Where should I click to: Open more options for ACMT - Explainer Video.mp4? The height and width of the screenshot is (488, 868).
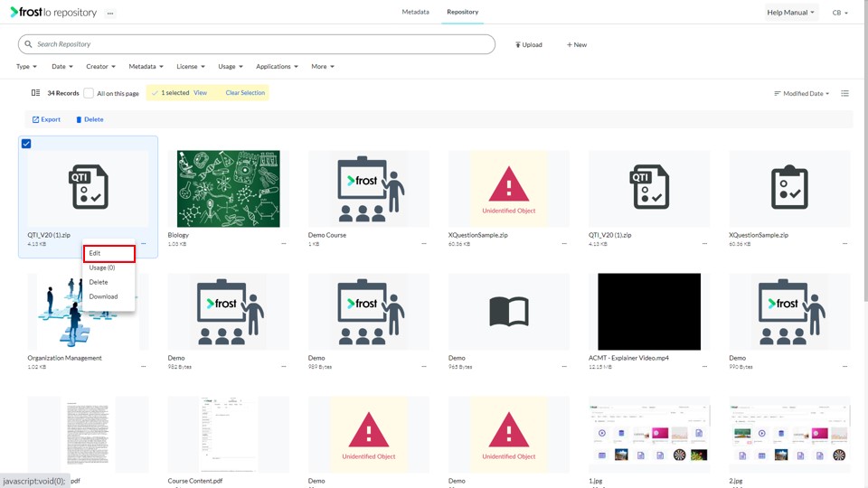[704, 366]
